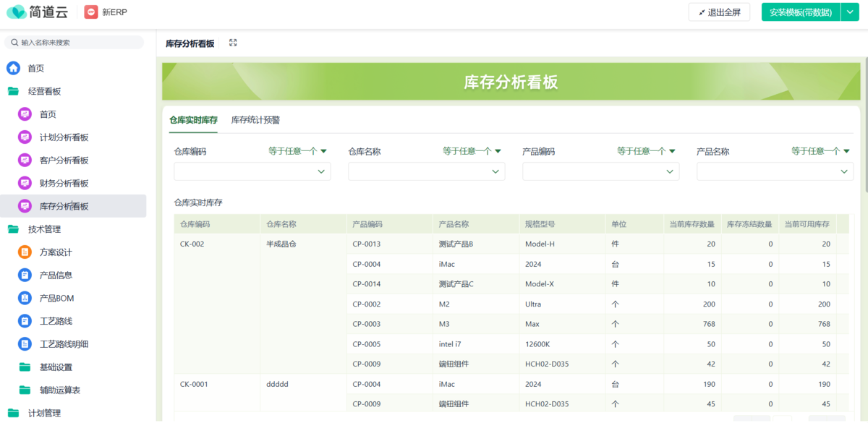Click the 规格型号 column header
The width and height of the screenshot is (868, 423).
click(x=562, y=224)
